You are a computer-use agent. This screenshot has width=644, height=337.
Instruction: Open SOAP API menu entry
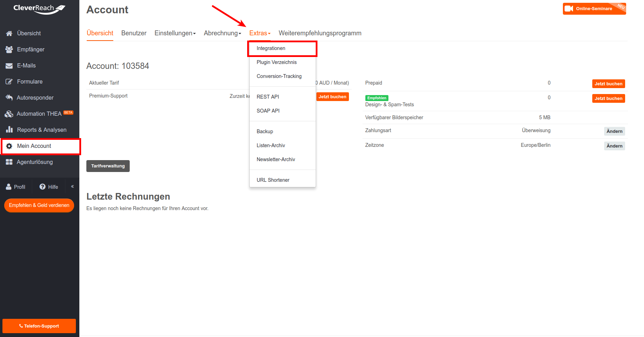(x=282, y=111)
